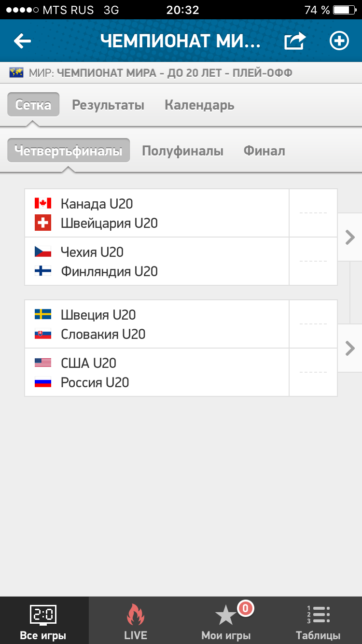
Task: Open the LIVE flame icon tab
Action: (x=136, y=616)
